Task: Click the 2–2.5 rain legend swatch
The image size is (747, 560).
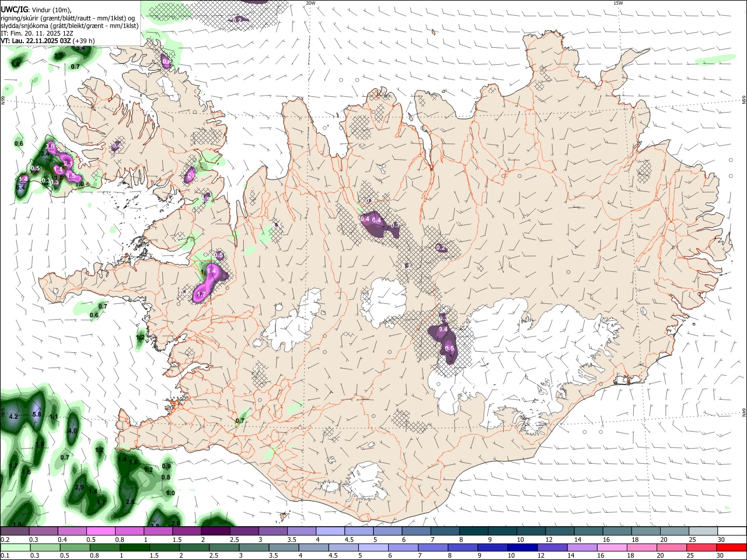Action: pyautogui.click(x=194, y=548)
